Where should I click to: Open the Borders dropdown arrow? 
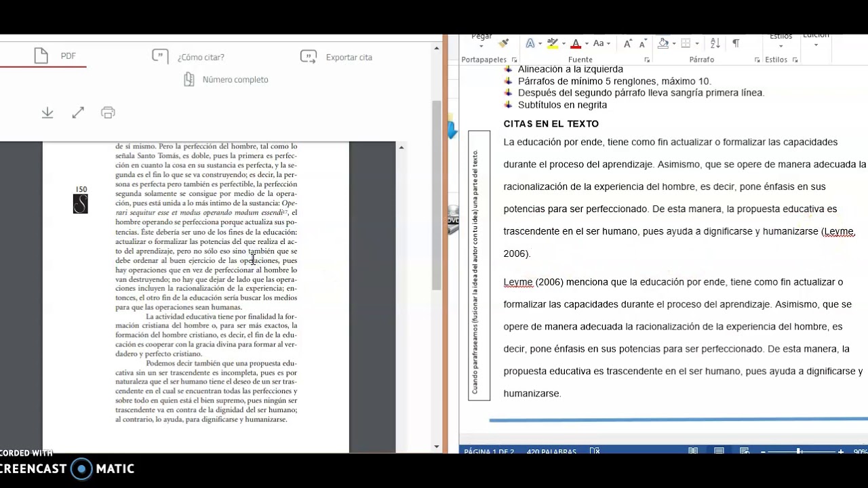click(x=697, y=44)
